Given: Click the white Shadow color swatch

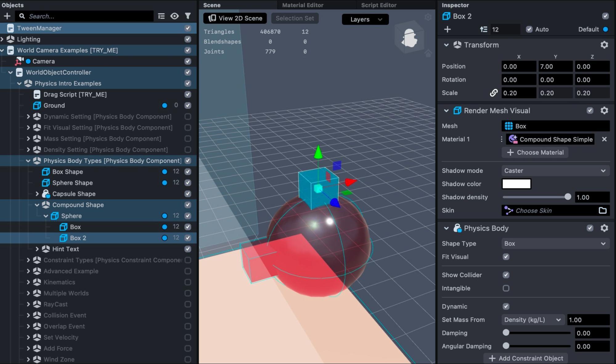Looking at the screenshot, I should pos(516,184).
